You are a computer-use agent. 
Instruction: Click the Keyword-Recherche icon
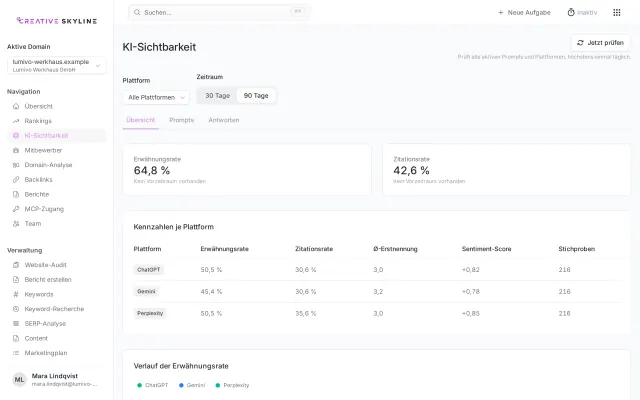pos(16,309)
